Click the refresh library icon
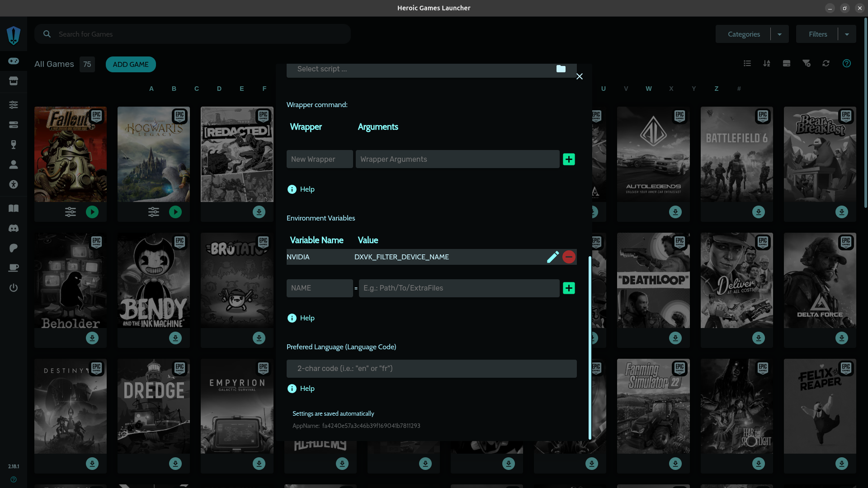The image size is (868, 488). (826, 63)
